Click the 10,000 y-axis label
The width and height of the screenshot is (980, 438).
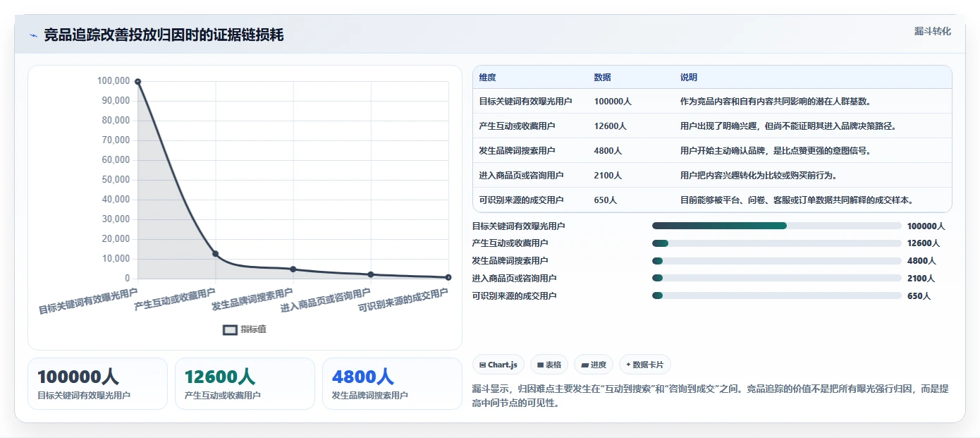116,259
